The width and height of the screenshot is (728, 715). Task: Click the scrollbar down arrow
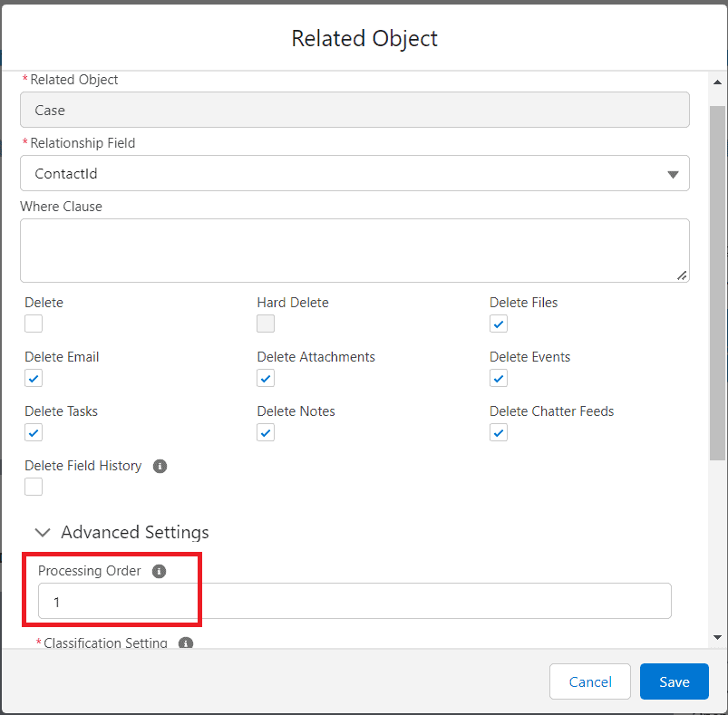click(x=717, y=637)
